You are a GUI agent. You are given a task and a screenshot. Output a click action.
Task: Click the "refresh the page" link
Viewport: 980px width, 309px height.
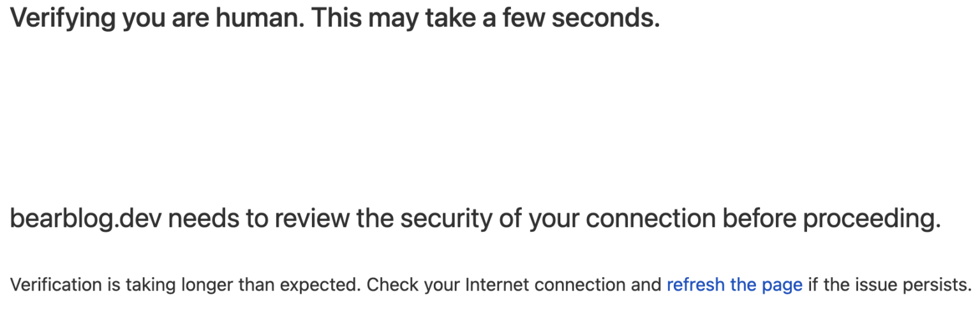coord(734,284)
